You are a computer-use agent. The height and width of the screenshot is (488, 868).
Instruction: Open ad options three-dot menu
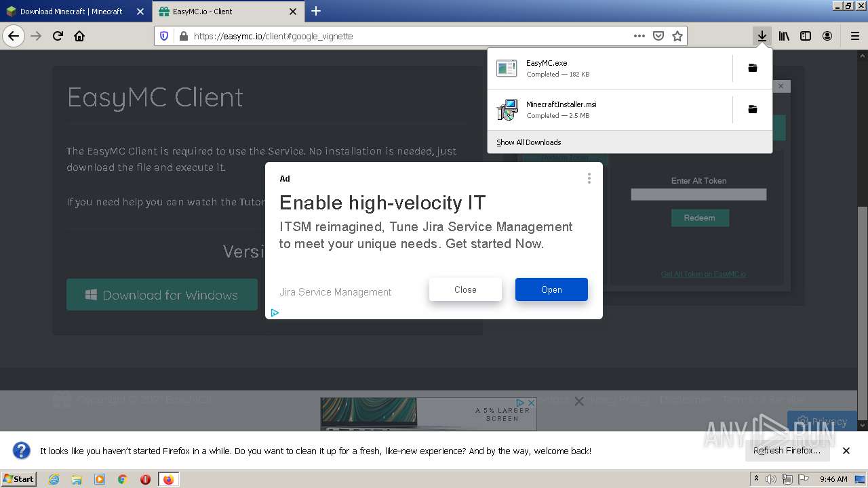pos(589,178)
